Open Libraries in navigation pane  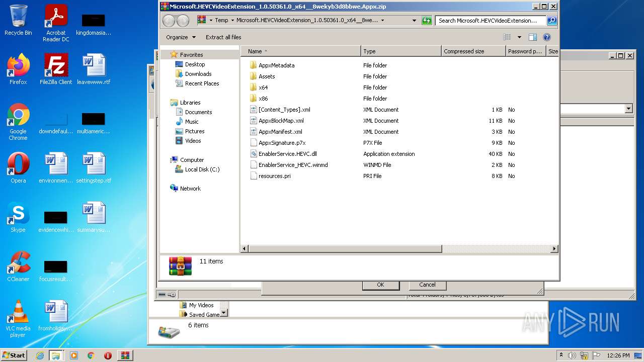[190, 103]
